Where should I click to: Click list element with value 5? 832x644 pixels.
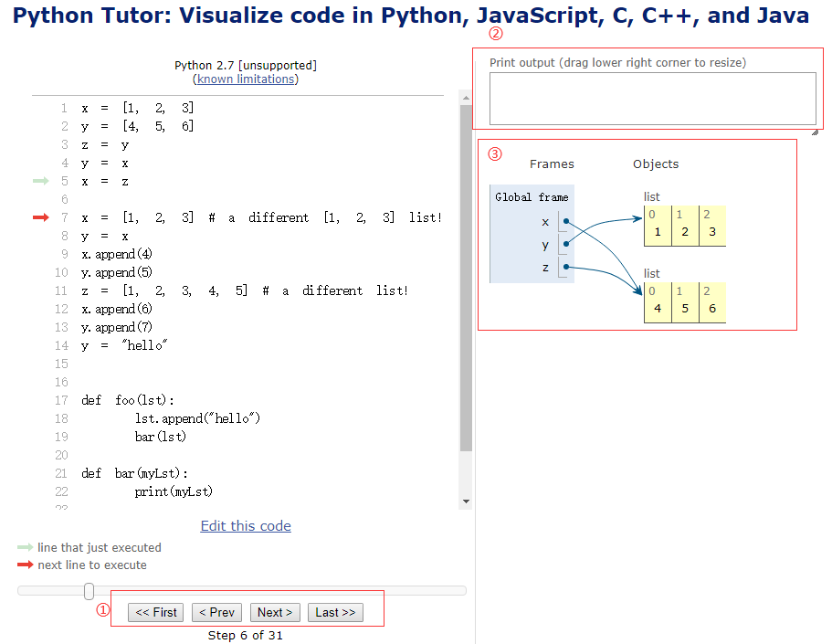[685, 302]
